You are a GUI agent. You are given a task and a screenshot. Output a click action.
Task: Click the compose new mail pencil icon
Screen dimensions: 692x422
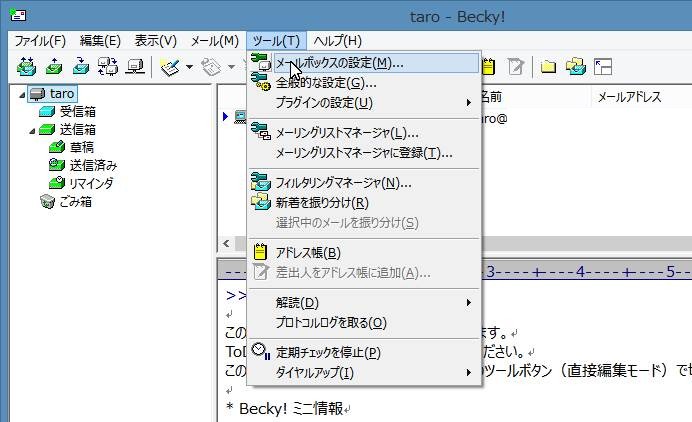point(169,67)
